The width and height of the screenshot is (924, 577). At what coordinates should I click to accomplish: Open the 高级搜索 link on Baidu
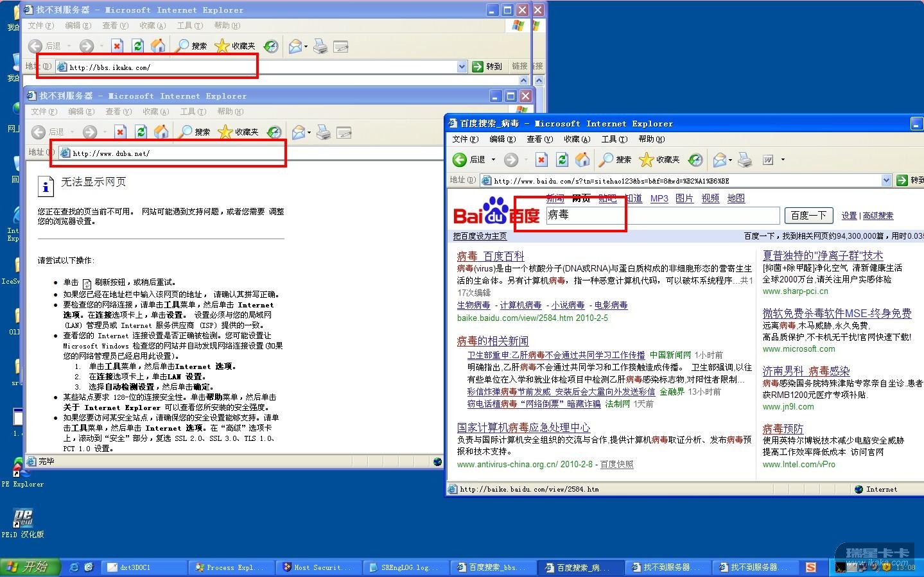878,216
